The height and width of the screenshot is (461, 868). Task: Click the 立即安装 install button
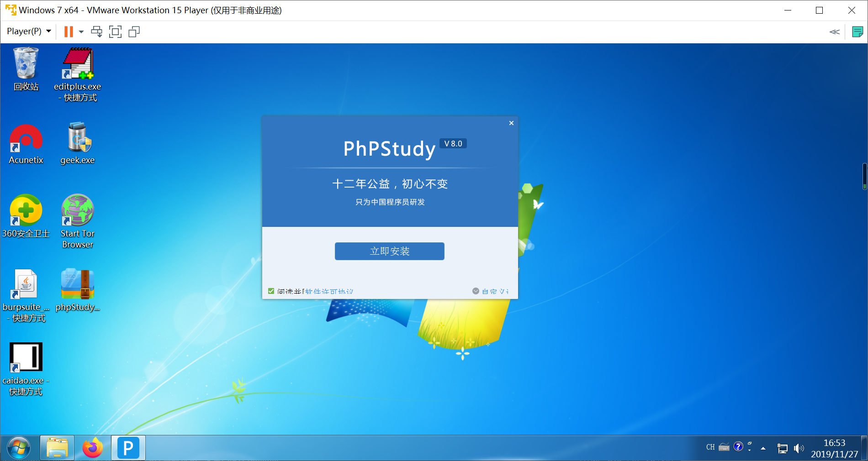pyautogui.click(x=390, y=251)
